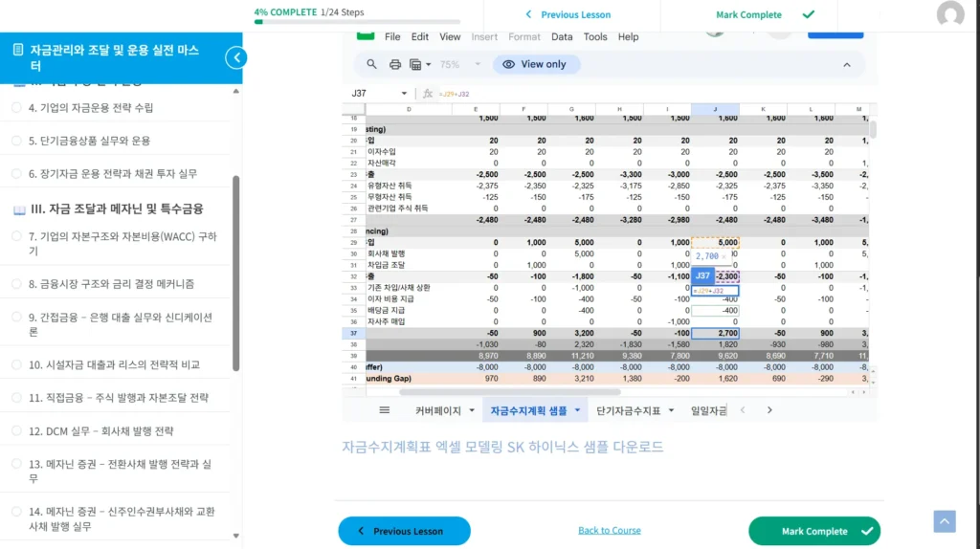Open 커버페이지 sheet tab dropdown arrow

pos(472,410)
